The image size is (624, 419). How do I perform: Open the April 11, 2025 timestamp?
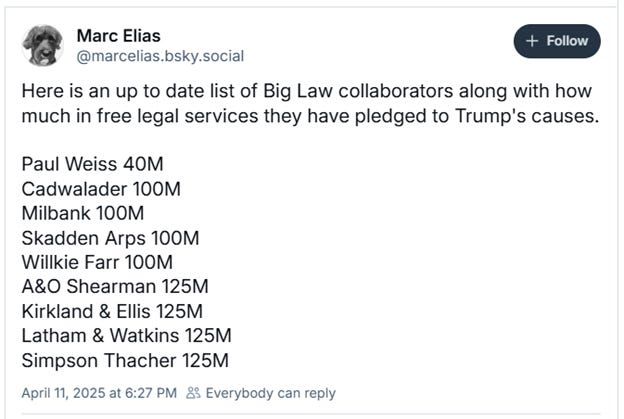pos(99,393)
